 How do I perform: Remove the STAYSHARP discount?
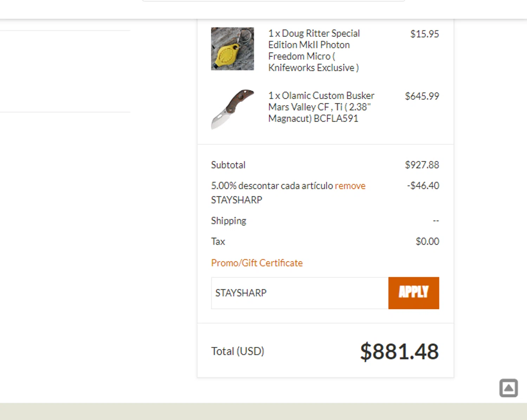click(x=350, y=186)
